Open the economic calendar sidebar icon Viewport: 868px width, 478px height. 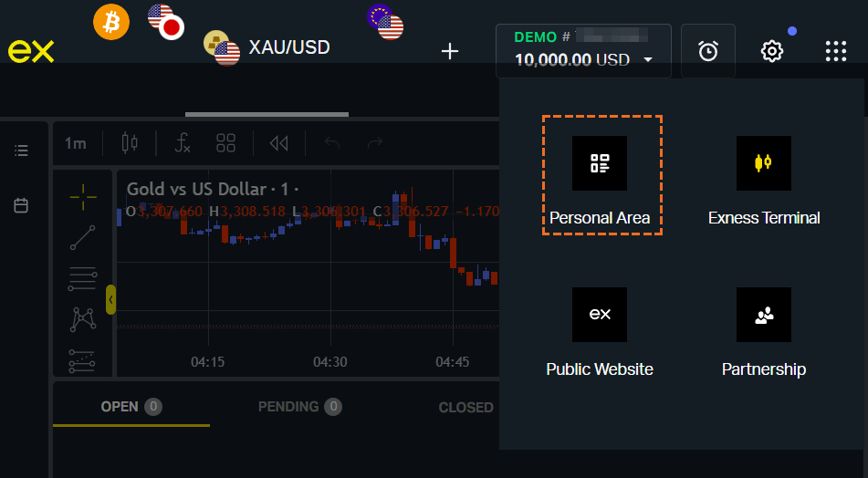click(21, 205)
